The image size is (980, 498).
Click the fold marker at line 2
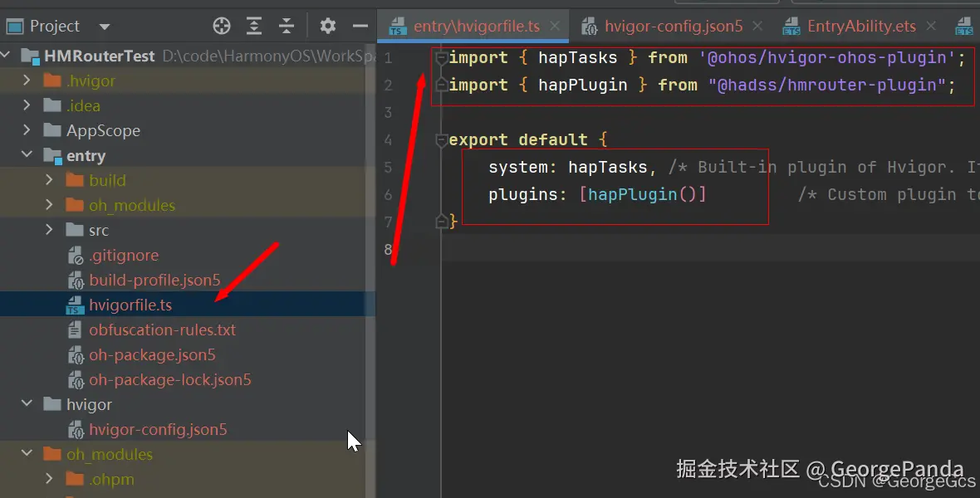click(x=441, y=85)
